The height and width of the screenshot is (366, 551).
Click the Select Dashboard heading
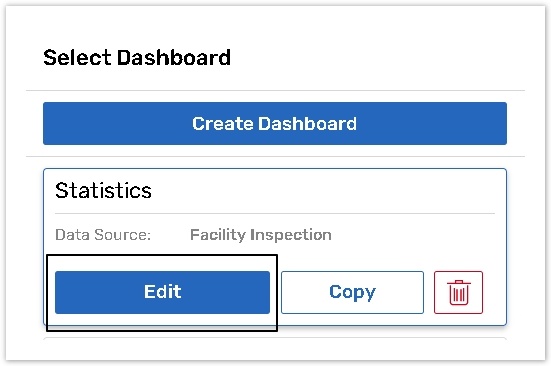coord(137,57)
